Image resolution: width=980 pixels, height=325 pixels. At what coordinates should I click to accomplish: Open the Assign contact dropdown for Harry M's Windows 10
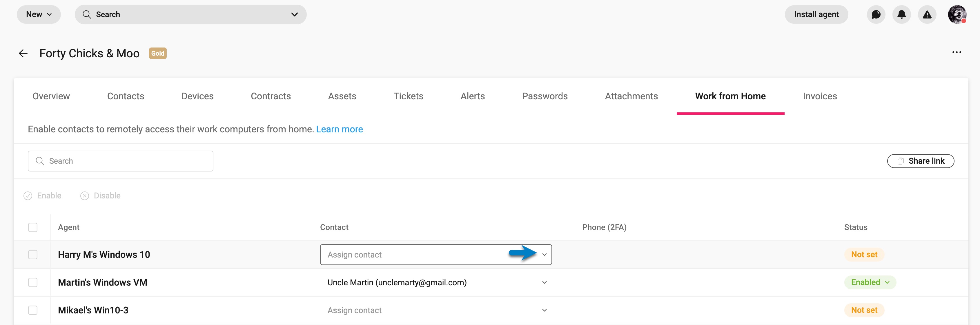pos(544,254)
